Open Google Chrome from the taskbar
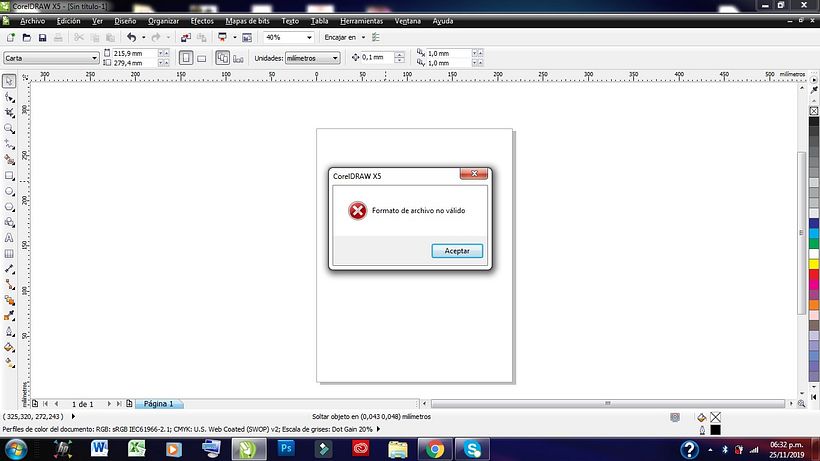Screen dimensions: 820x461 435,449
